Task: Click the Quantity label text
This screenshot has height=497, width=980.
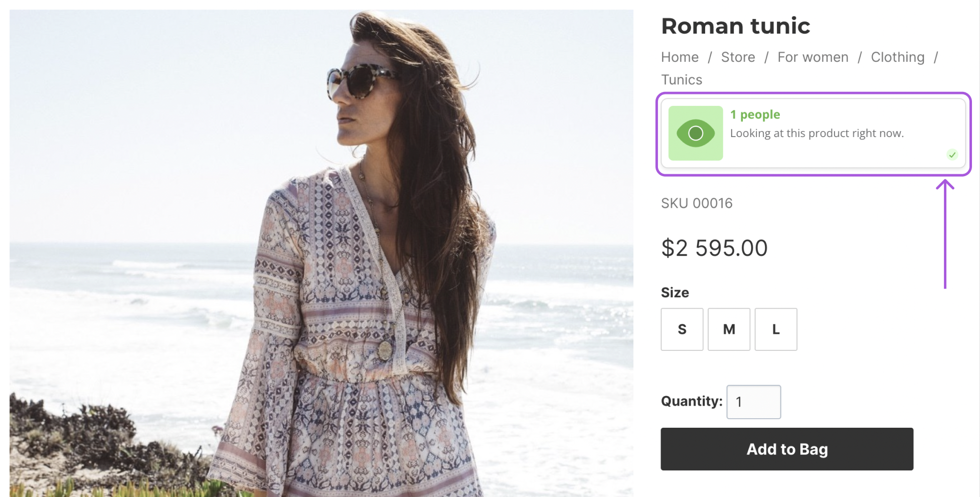Action: (691, 401)
